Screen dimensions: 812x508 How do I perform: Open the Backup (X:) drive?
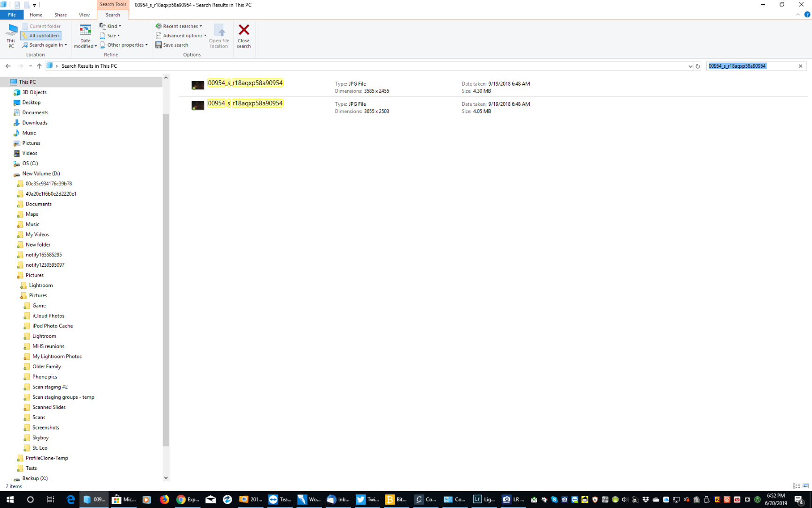pyautogui.click(x=35, y=478)
